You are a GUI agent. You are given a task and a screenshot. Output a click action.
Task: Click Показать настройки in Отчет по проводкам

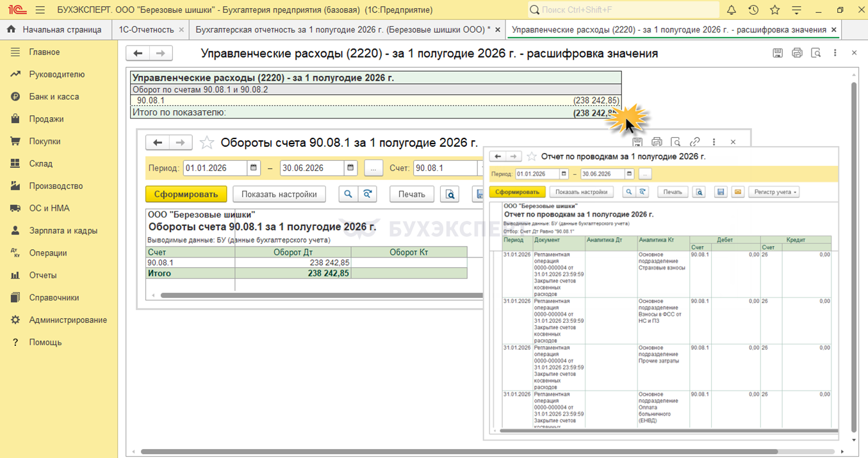point(582,192)
